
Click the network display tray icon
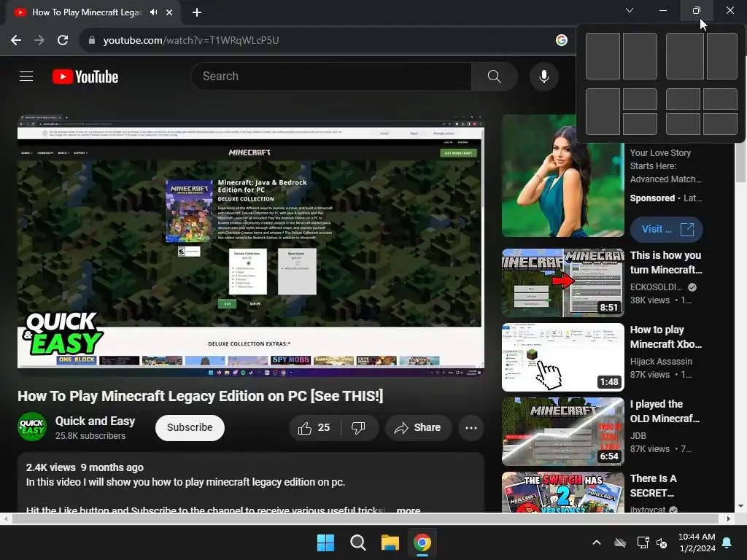643,542
